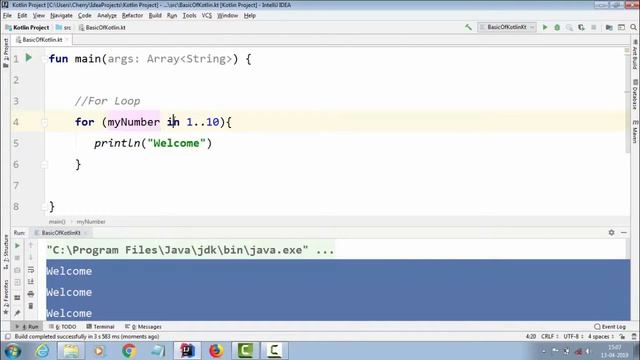Open the TODO tool window

[62, 327]
